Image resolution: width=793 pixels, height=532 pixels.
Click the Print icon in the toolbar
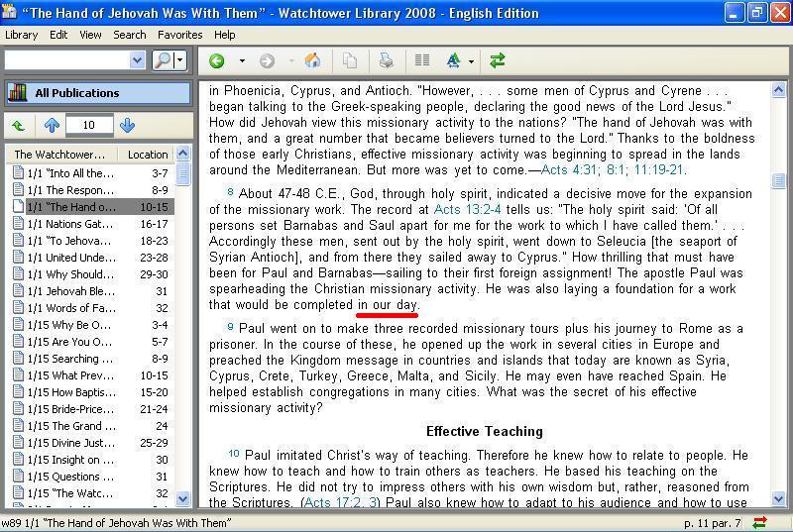386,61
